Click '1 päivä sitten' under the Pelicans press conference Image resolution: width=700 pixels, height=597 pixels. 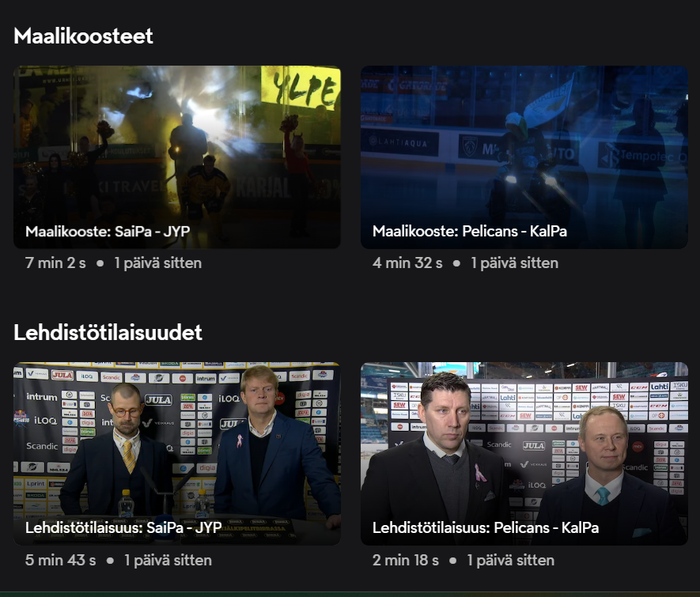(x=510, y=561)
